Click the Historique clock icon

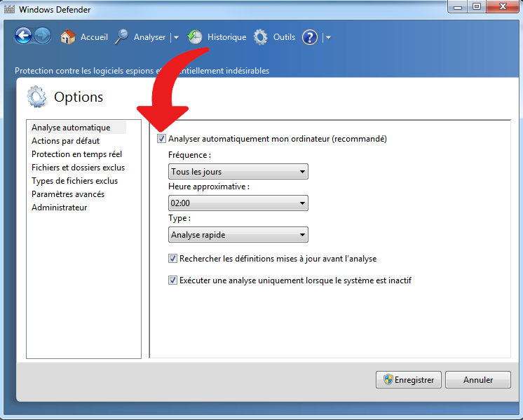click(x=195, y=36)
